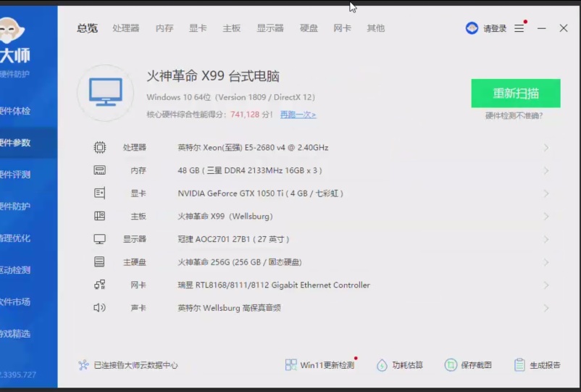581x392 pixels.
Task: Click the graphics card icon
Action: pos(99,193)
